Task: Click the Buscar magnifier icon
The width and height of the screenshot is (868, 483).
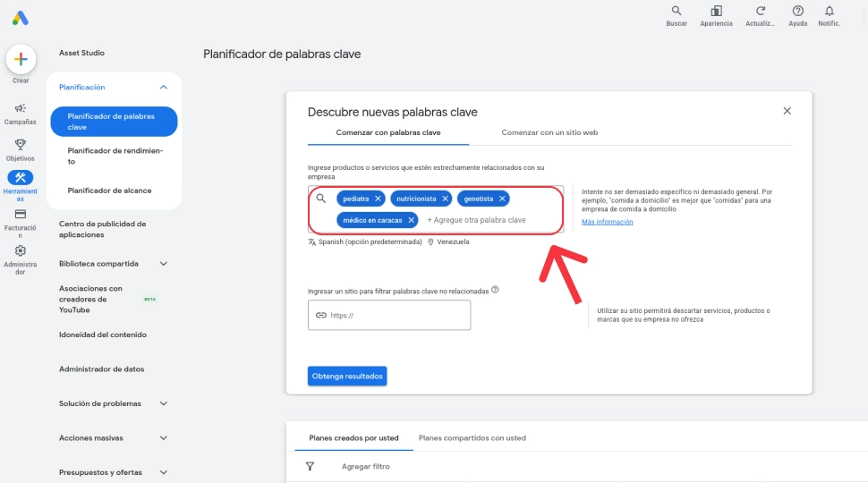Action: pos(677,11)
